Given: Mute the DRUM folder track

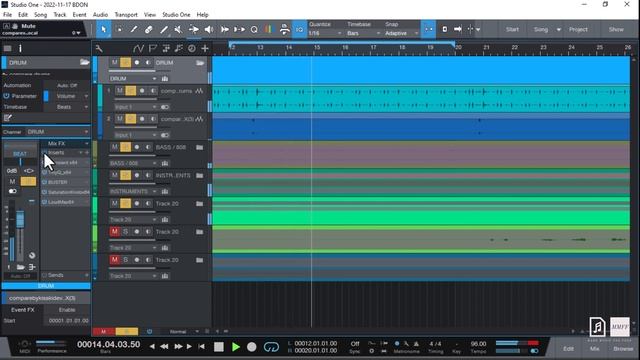Looking at the screenshot, I should 115,62.
